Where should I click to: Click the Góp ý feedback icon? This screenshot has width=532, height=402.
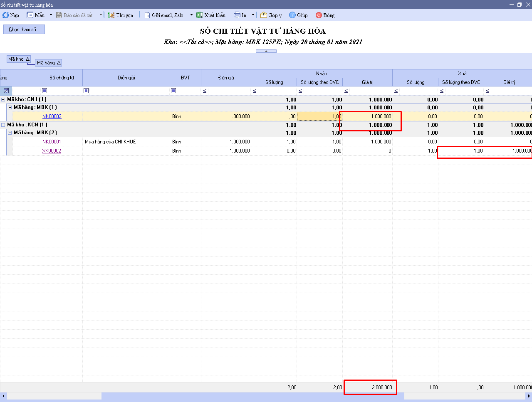point(263,15)
